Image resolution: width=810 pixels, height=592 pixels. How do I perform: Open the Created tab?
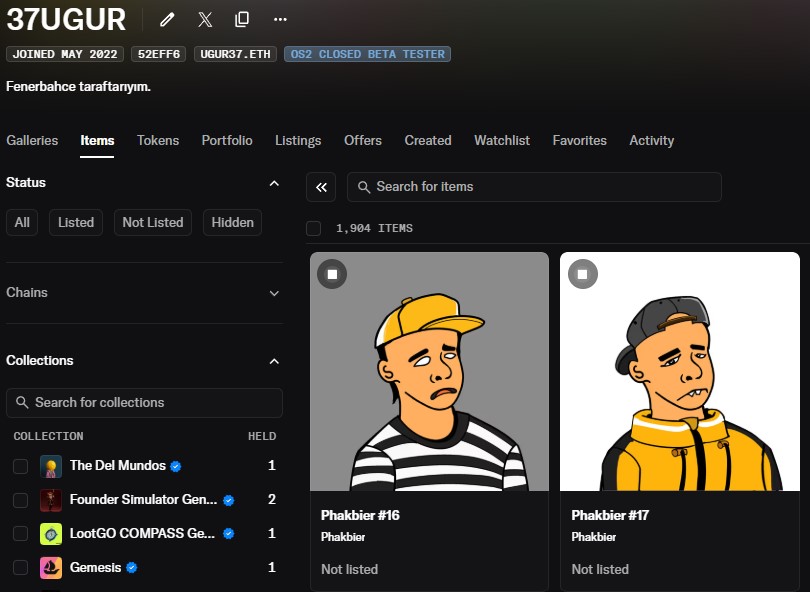(x=428, y=141)
